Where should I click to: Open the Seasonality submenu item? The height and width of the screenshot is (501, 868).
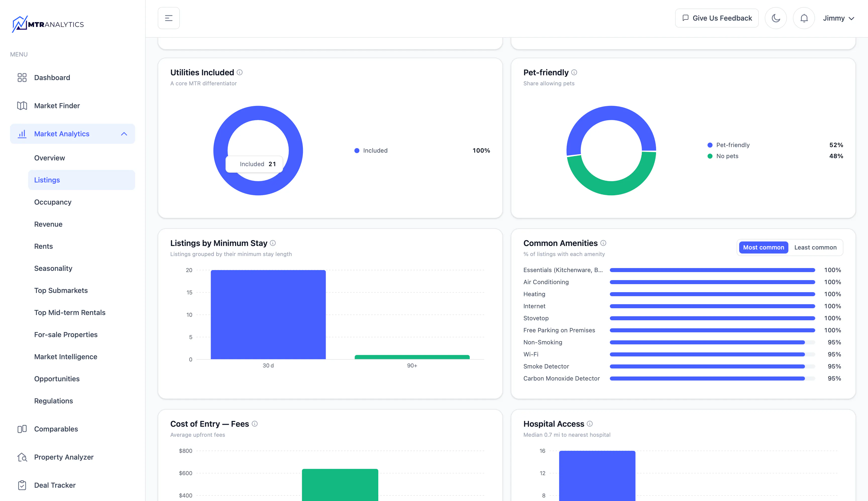[x=53, y=268]
